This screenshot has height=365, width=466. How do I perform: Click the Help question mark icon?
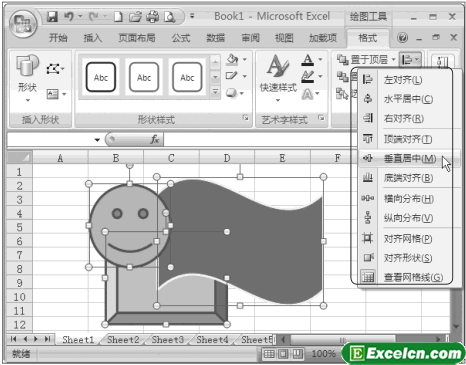(x=402, y=38)
